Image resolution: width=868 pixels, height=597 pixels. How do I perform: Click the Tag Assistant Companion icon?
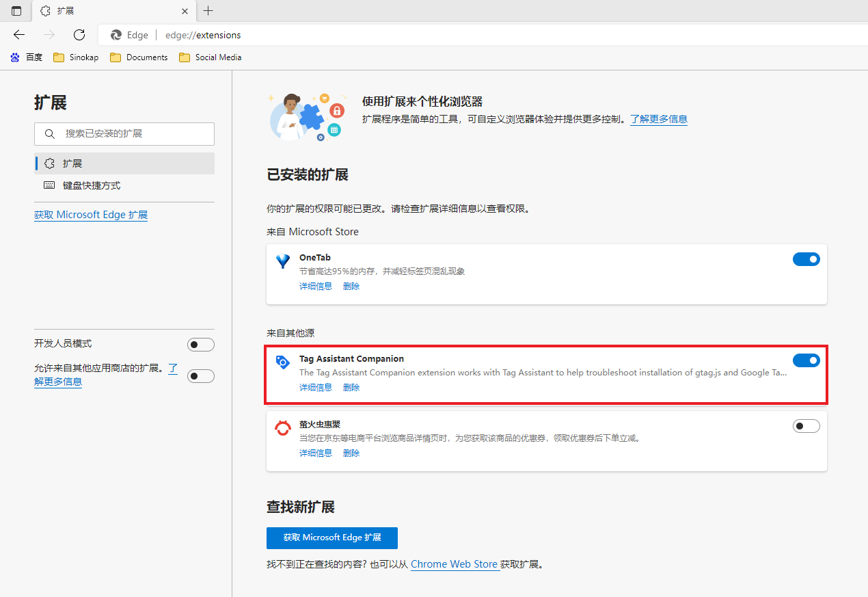click(x=282, y=362)
